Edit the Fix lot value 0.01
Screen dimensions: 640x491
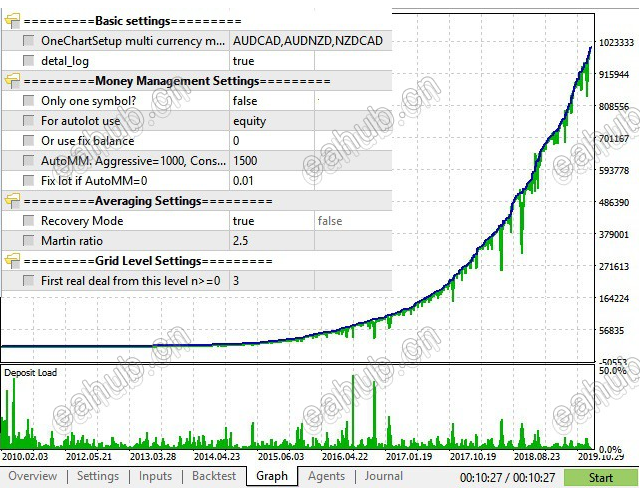click(x=272, y=180)
